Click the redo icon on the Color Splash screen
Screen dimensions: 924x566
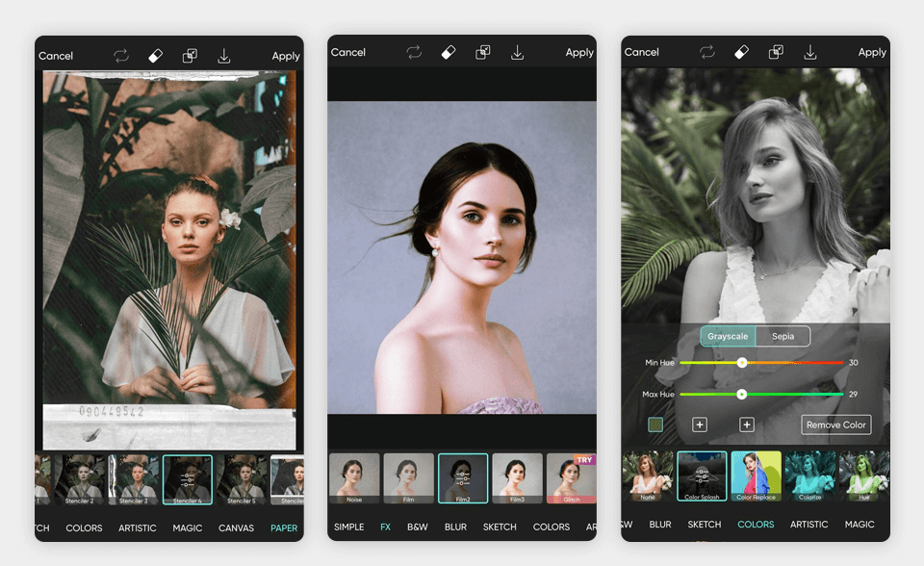pos(708,52)
